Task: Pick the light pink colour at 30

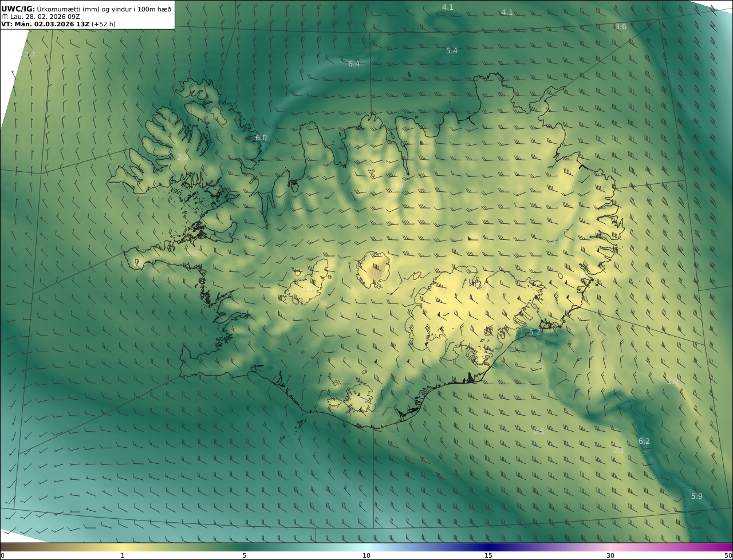Action: tap(610, 547)
